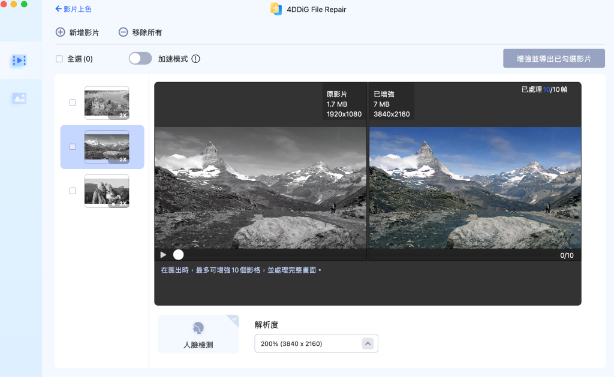Click 已處理 10/10 幀 status text
This screenshot has height=377, width=614.
click(544, 89)
